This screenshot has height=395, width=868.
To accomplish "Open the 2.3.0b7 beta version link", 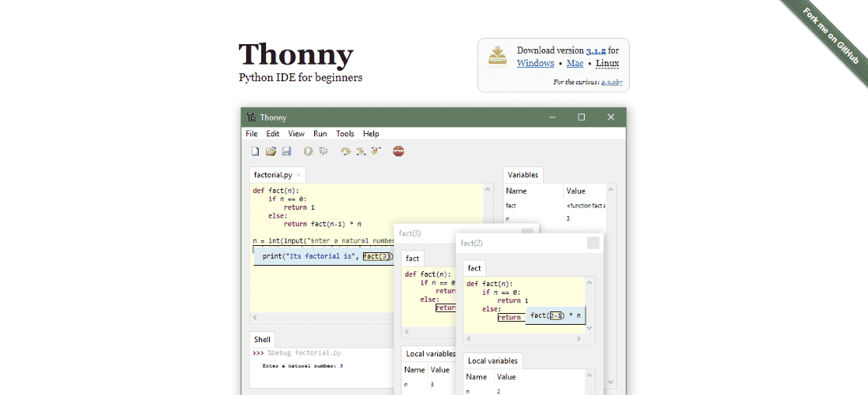I will (611, 82).
